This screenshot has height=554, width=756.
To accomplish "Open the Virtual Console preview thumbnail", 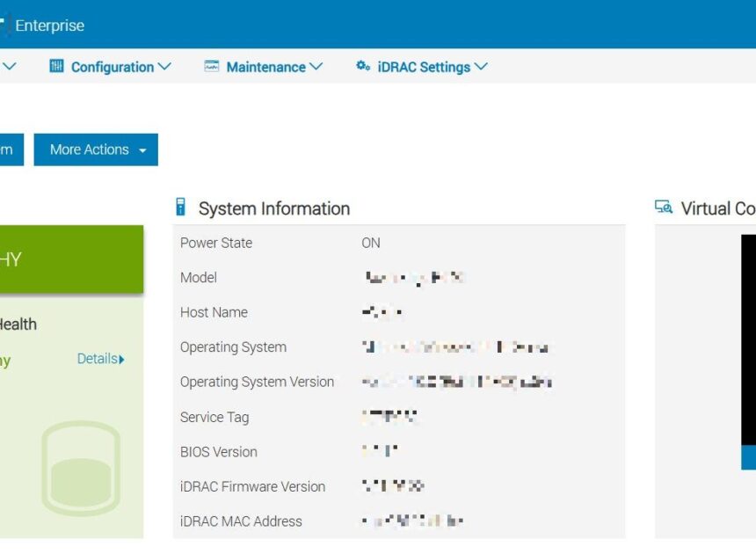I will click(748, 352).
